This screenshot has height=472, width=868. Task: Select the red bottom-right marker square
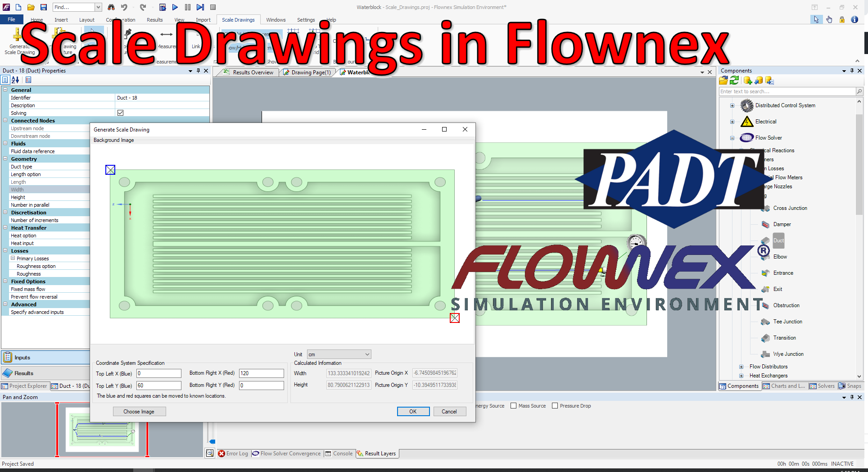(x=455, y=318)
